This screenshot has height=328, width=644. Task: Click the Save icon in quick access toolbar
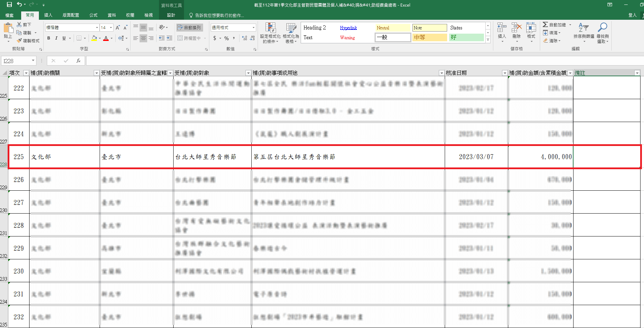(x=9, y=5)
